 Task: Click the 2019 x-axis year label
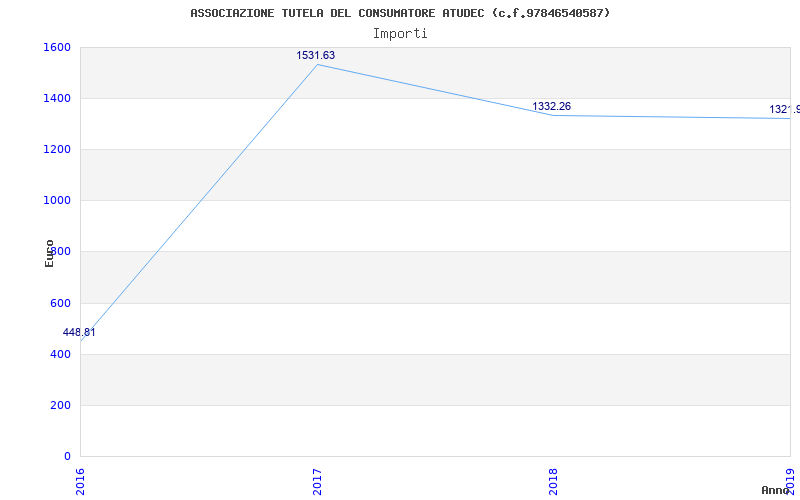coord(790,482)
